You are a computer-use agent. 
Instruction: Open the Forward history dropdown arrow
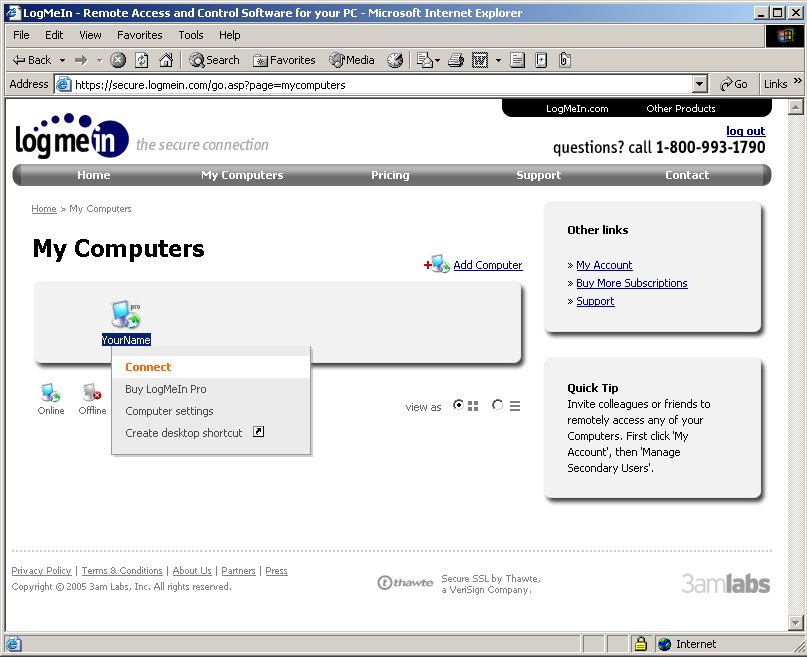click(x=99, y=60)
